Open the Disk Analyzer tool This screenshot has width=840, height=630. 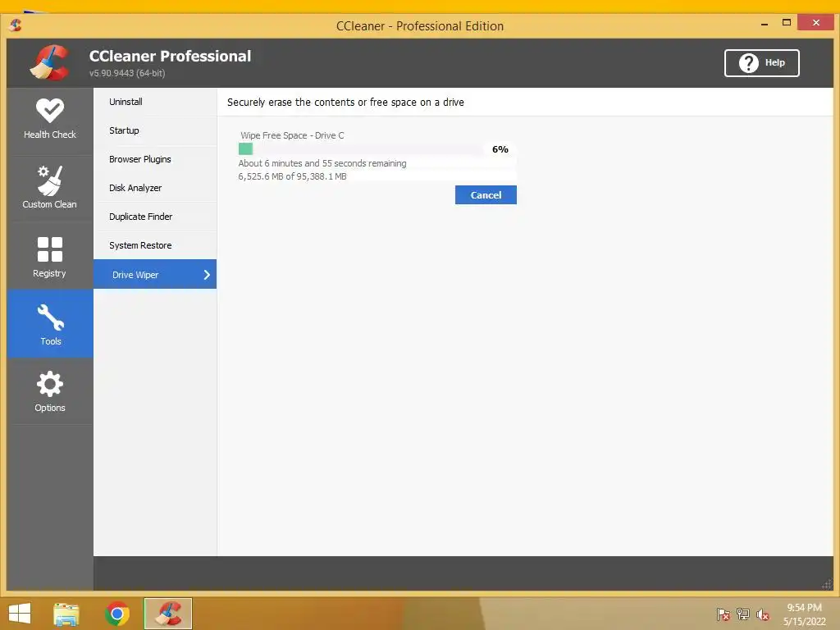pyautogui.click(x=155, y=188)
